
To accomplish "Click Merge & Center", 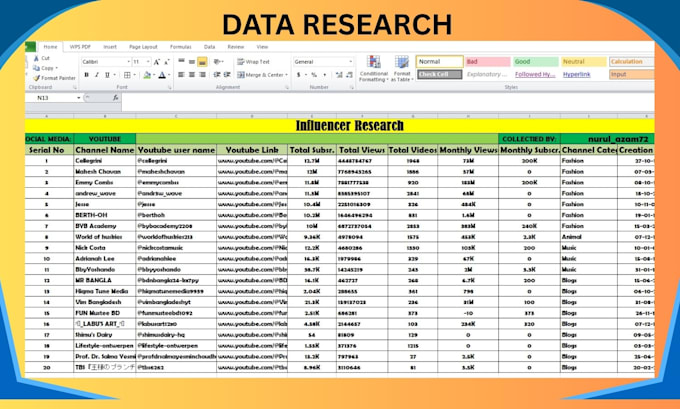I will [x=260, y=75].
